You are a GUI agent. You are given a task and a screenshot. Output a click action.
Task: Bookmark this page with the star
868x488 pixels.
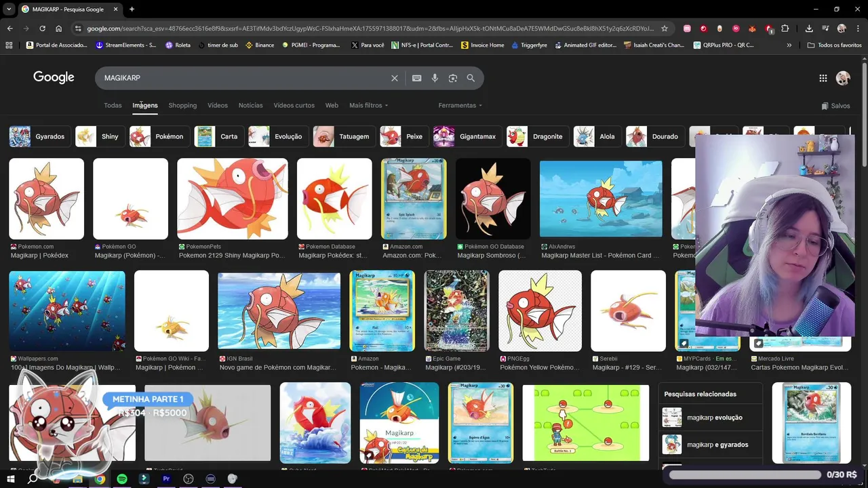pyautogui.click(x=665, y=28)
